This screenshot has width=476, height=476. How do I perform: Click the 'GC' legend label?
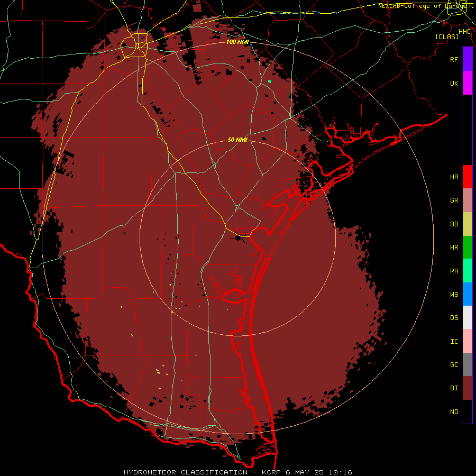coord(454,365)
